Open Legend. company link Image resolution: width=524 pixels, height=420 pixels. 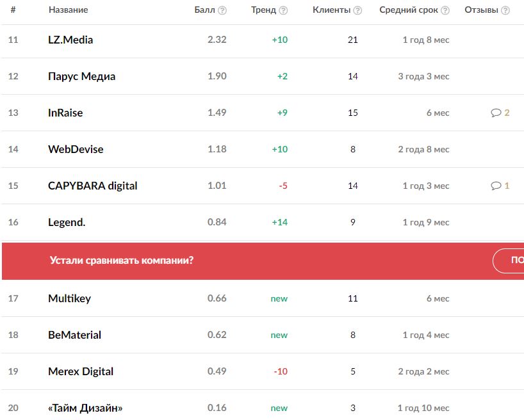coord(67,222)
